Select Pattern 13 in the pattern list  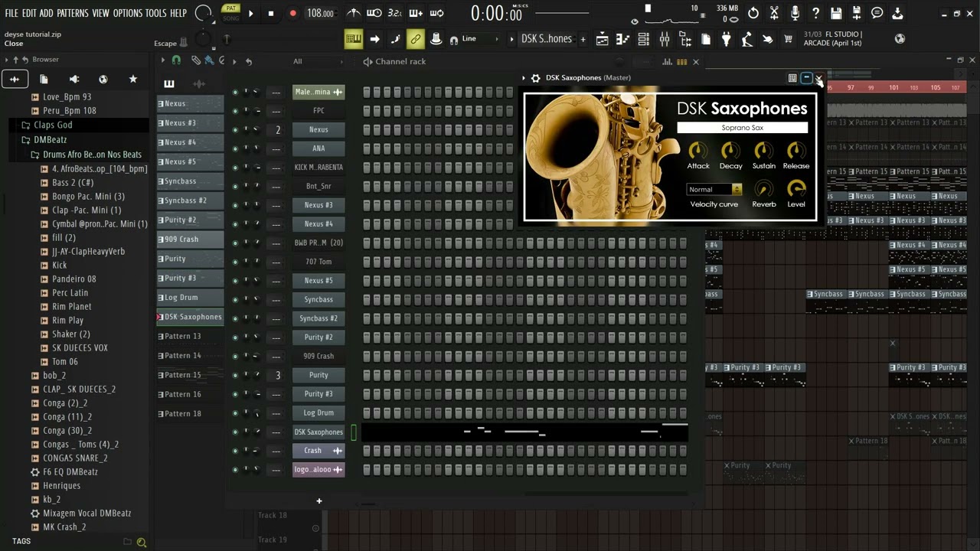point(191,336)
